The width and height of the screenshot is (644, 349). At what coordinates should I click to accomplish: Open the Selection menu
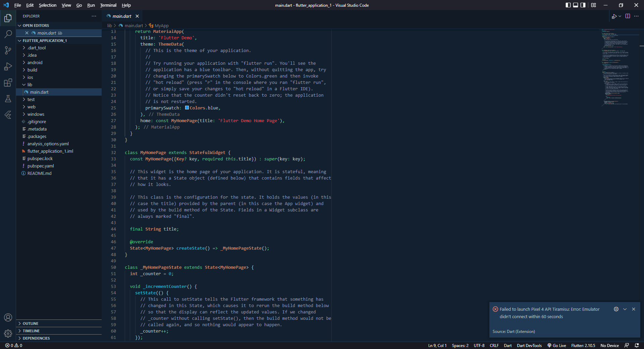tap(48, 5)
